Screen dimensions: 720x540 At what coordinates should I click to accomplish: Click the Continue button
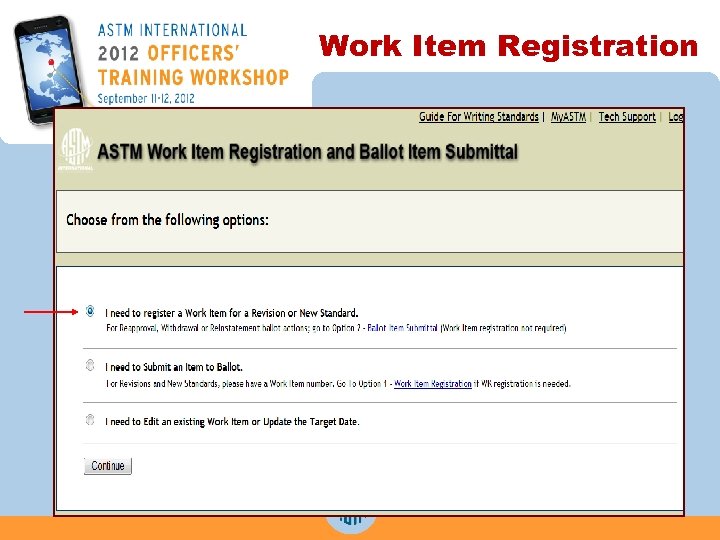tap(108, 466)
